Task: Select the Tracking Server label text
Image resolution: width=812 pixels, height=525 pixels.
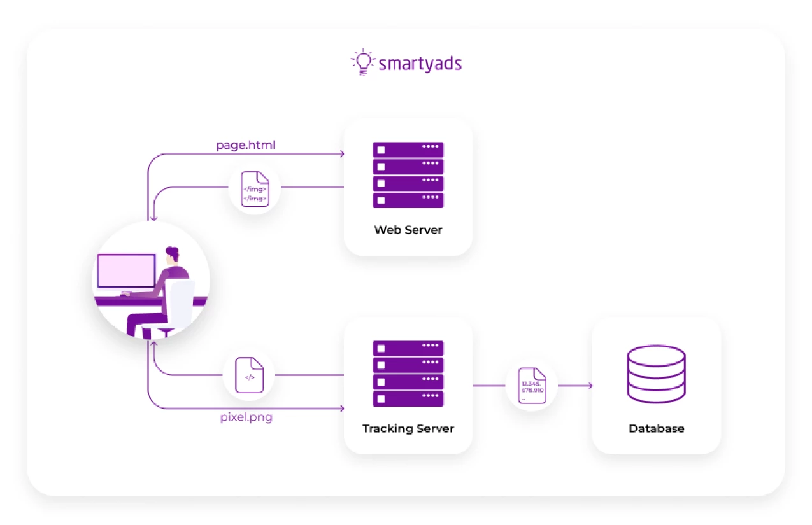Action: (408, 428)
